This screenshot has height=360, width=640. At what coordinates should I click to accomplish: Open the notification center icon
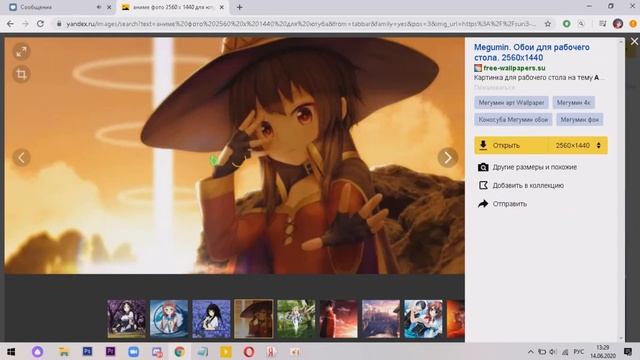[x=628, y=351]
